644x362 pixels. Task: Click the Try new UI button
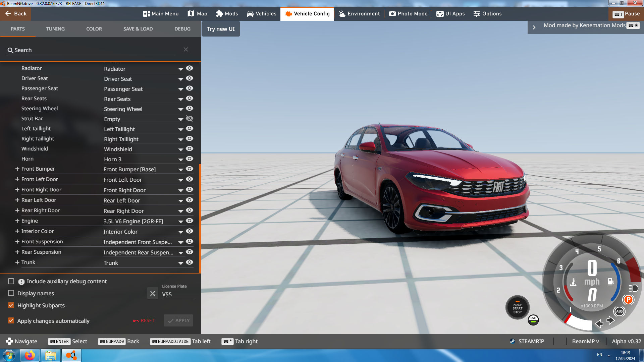pos(221,29)
